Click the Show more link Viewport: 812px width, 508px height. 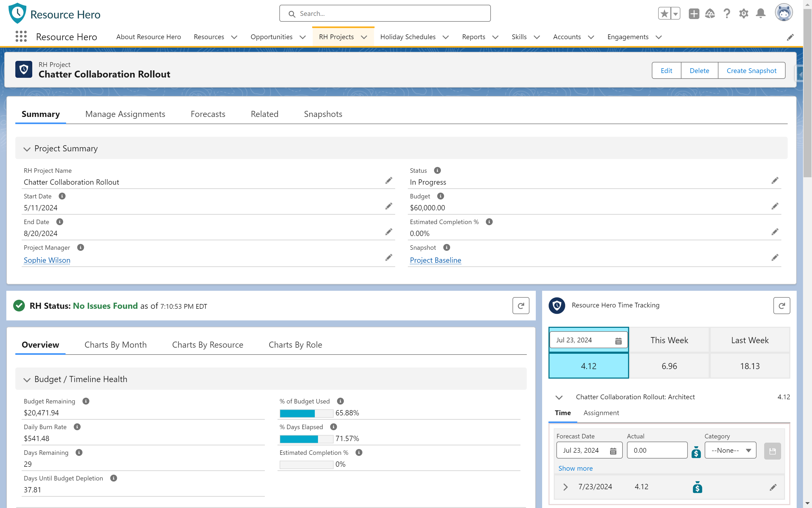[x=575, y=468]
